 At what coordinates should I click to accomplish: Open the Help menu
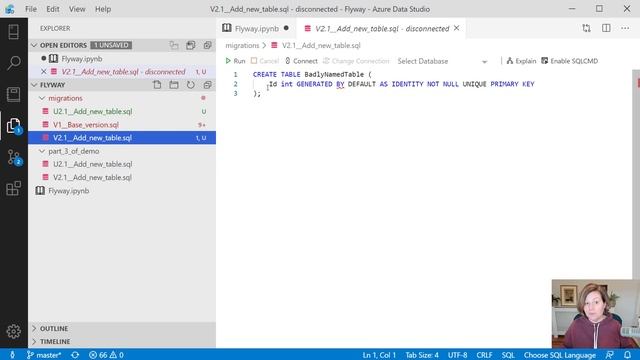pyautogui.click(x=103, y=9)
